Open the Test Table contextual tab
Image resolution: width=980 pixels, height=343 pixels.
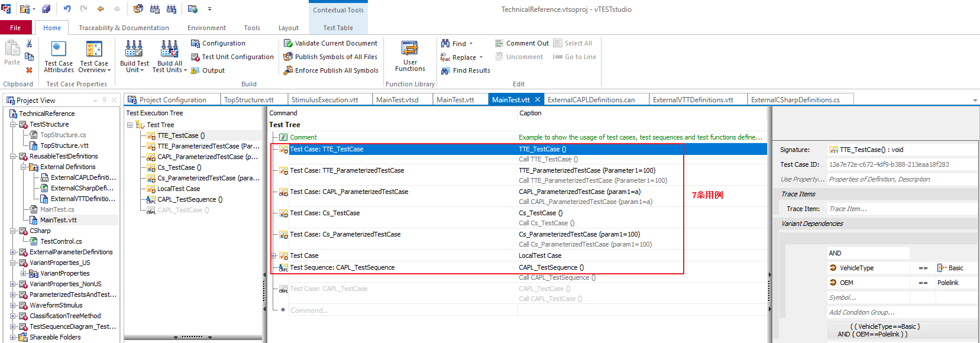[338, 28]
